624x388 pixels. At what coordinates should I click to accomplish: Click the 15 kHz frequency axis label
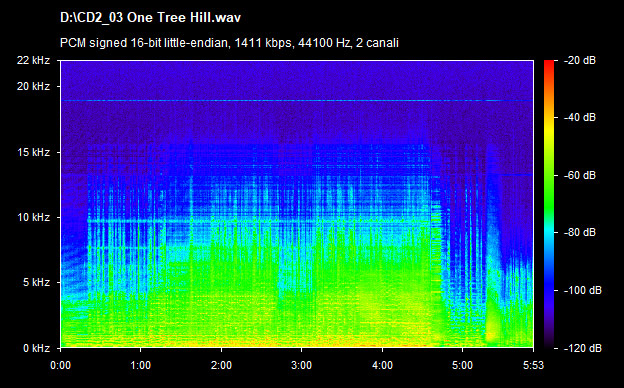(x=33, y=152)
